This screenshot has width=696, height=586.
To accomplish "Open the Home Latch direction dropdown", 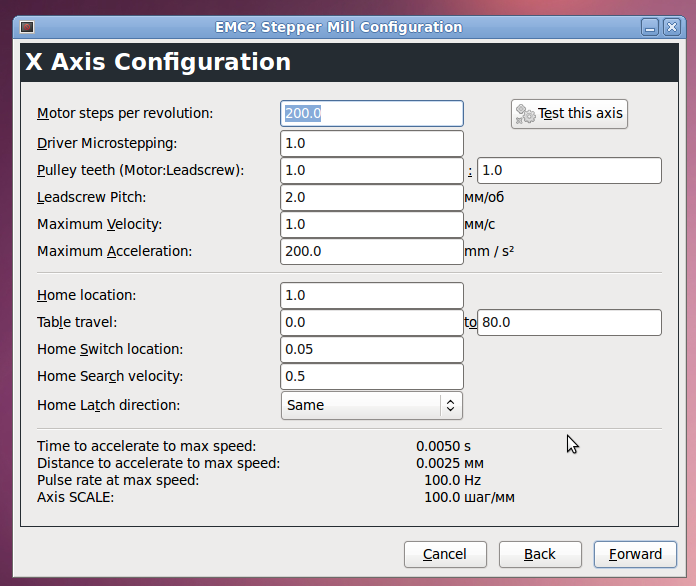I will point(372,405).
